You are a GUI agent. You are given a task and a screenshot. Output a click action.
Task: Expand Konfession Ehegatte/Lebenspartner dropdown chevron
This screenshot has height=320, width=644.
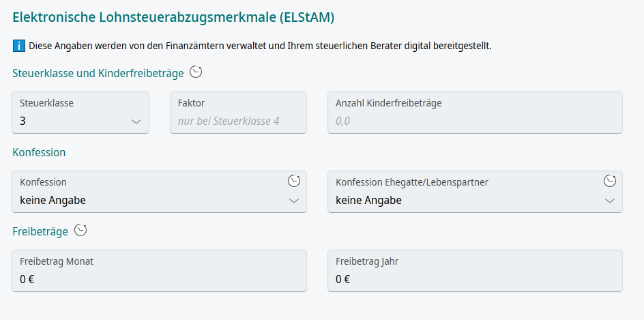click(610, 201)
